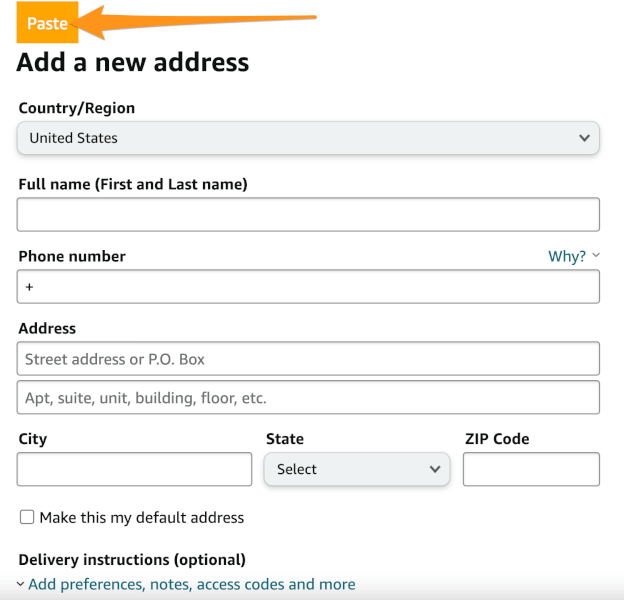Focus the Full name input field
The image size is (624, 600).
pos(308,214)
